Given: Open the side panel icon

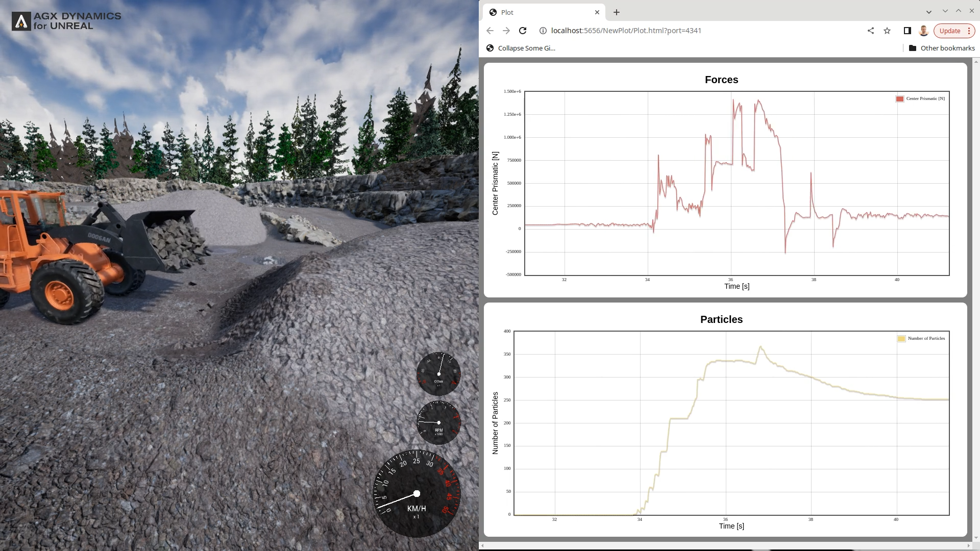Looking at the screenshot, I should coord(907,31).
